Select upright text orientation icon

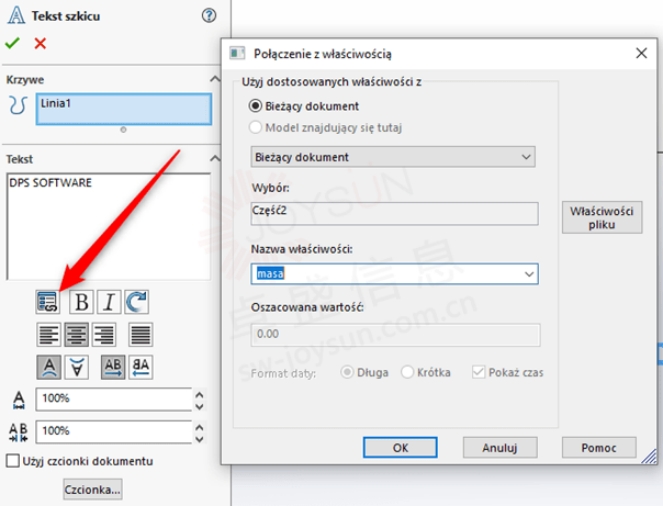pyautogui.click(x=49, y=367)
